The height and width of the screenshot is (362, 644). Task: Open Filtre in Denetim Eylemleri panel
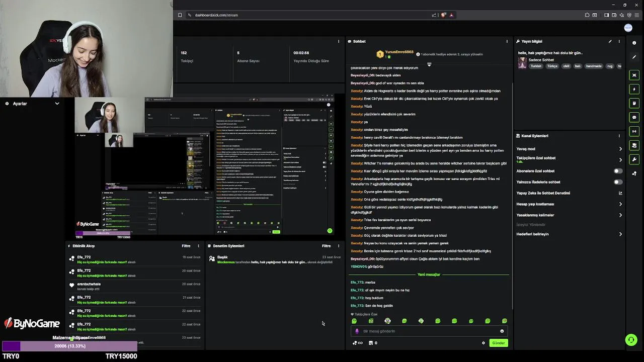[327, 246]
